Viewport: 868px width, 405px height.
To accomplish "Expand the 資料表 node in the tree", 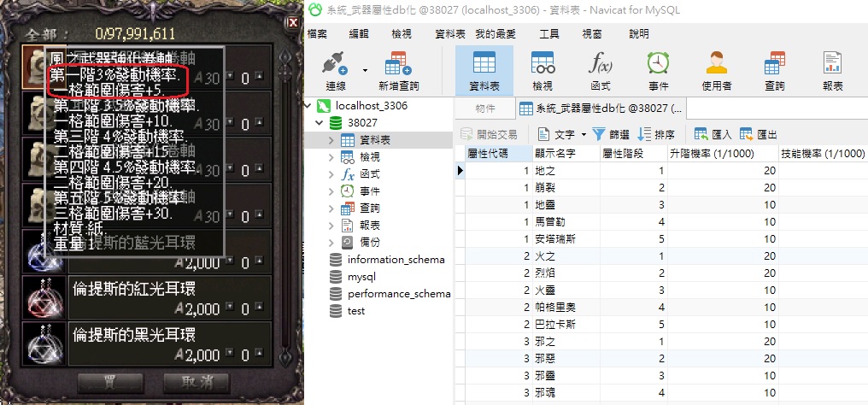I will point(331,140).
